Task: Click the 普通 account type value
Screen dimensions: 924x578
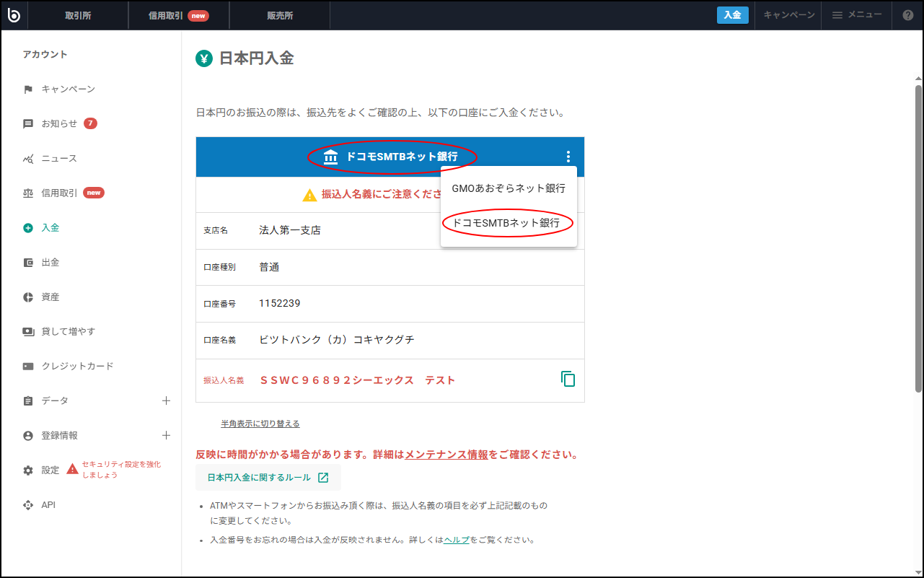Action: pyautogui.click(x=269, y=267)
